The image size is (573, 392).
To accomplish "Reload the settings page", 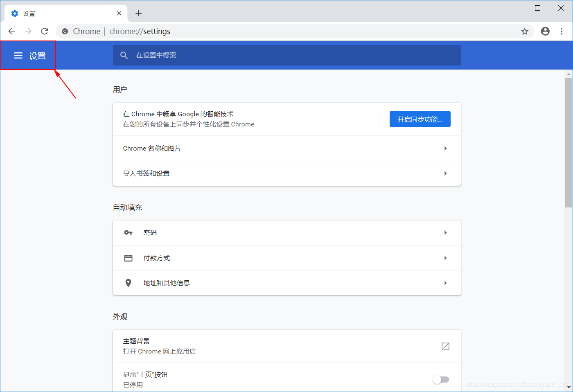I will [x=45, y=31].
